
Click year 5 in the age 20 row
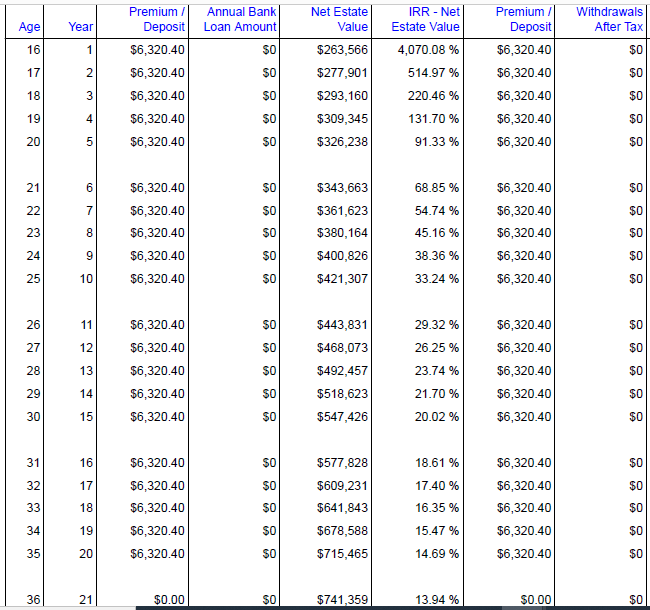coord(90,142)
